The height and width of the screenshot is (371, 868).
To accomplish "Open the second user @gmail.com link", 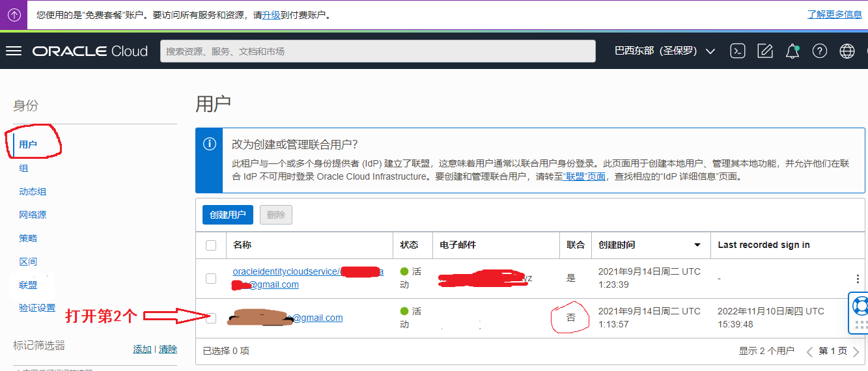I will (317, 318).
